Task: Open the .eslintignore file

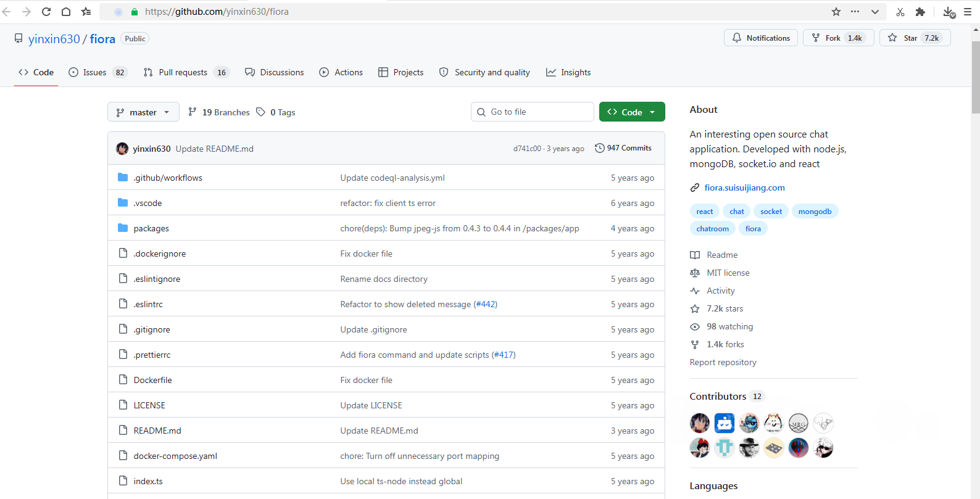Action: click(157, 279)
